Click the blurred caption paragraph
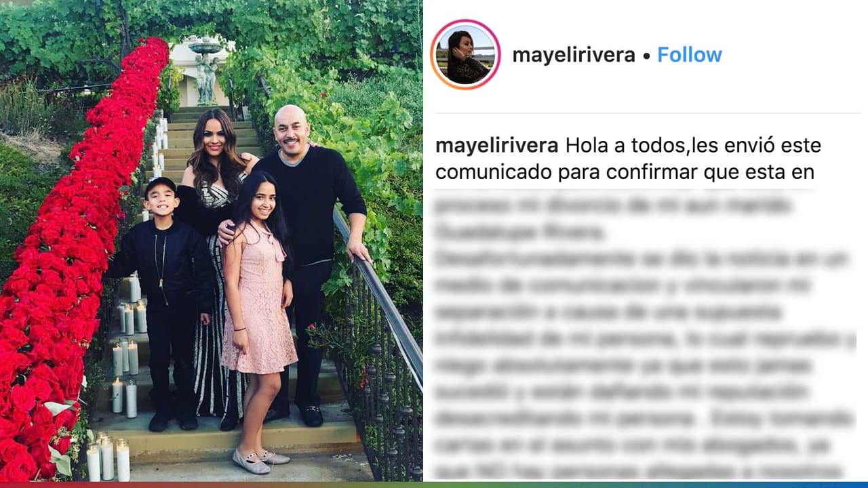 [644, 337]
